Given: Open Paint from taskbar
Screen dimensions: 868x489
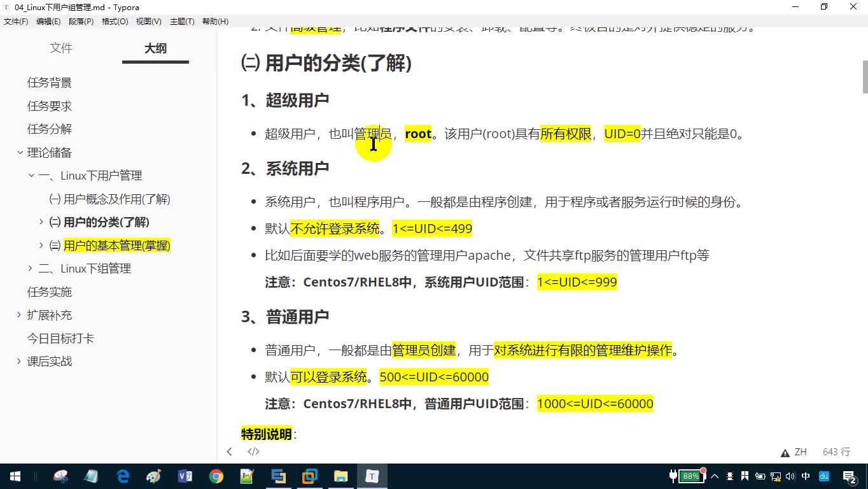Looking at the screenshot, I should tap(154, 476).
